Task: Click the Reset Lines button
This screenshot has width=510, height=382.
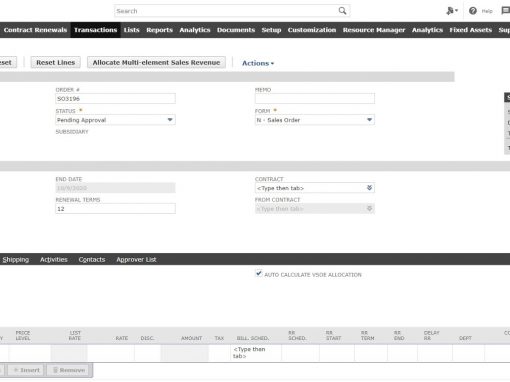Action: [55, 62]
